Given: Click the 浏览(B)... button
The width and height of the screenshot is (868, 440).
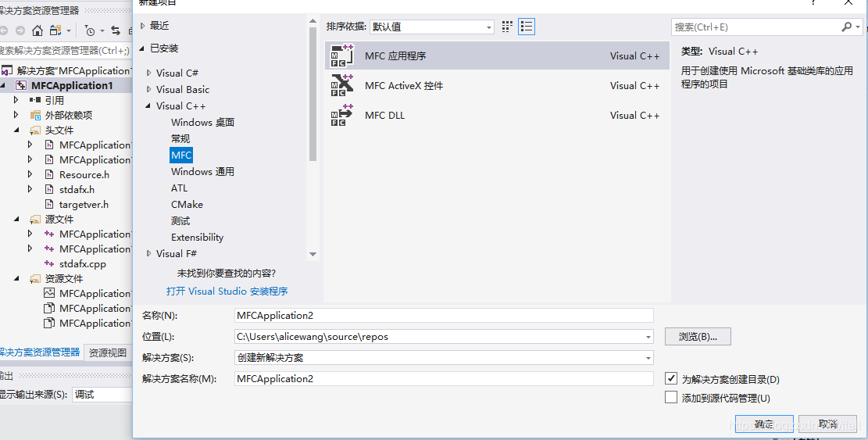Looking at the screenshot, I should [x=698, y=337].
